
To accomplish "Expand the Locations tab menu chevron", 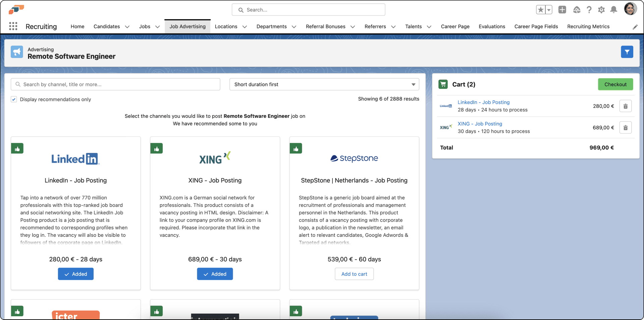I will pyautogui.click(x=245, y=27).
